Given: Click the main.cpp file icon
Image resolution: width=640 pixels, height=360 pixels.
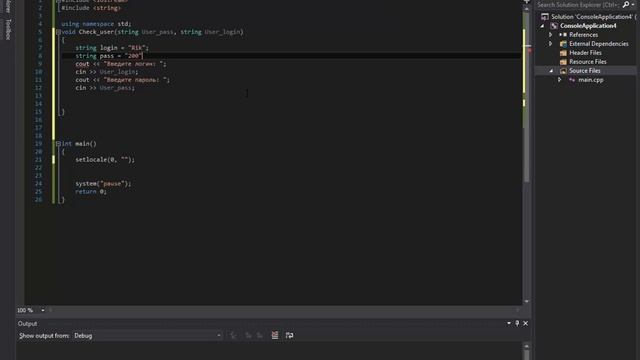Looking at the screenshot, I should [572, 80].
